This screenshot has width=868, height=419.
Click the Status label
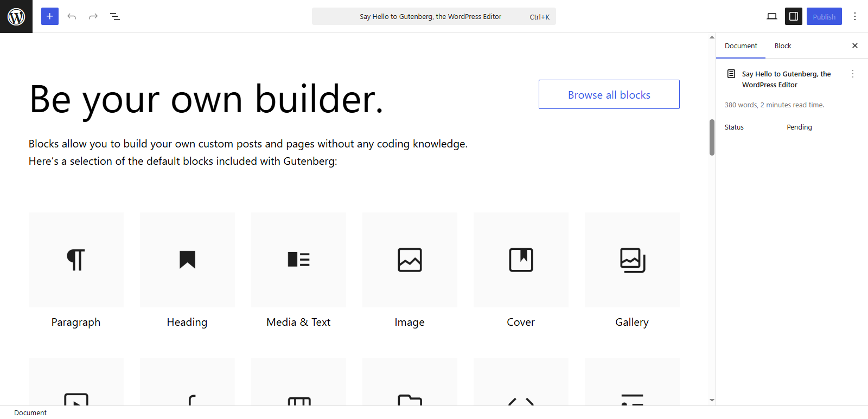click(734, 127)
